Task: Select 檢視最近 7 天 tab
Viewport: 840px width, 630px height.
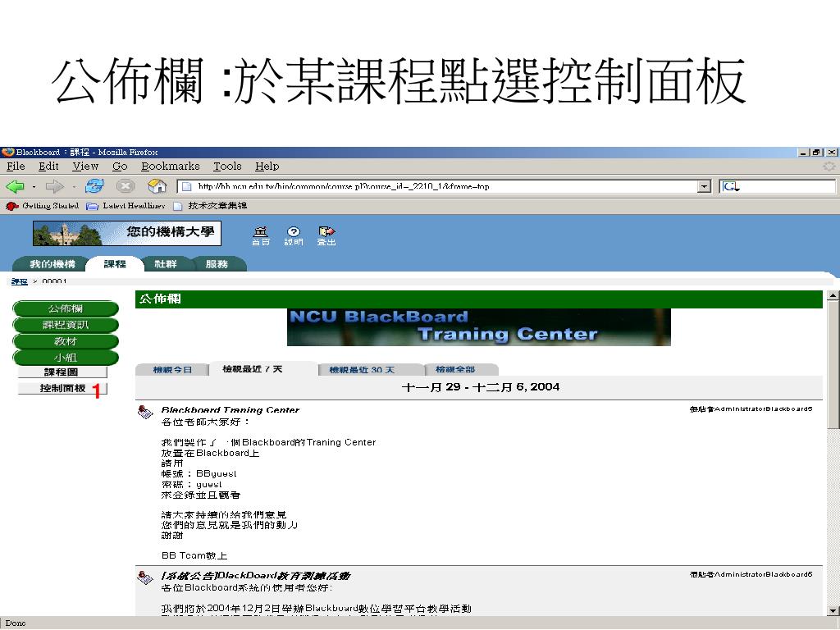Action: tap(253, 369)
